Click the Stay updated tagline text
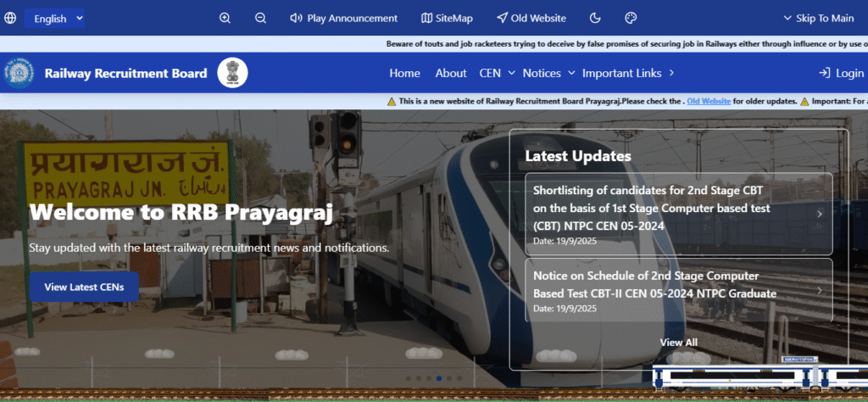The image size is (868, 402). pos(209,248)
